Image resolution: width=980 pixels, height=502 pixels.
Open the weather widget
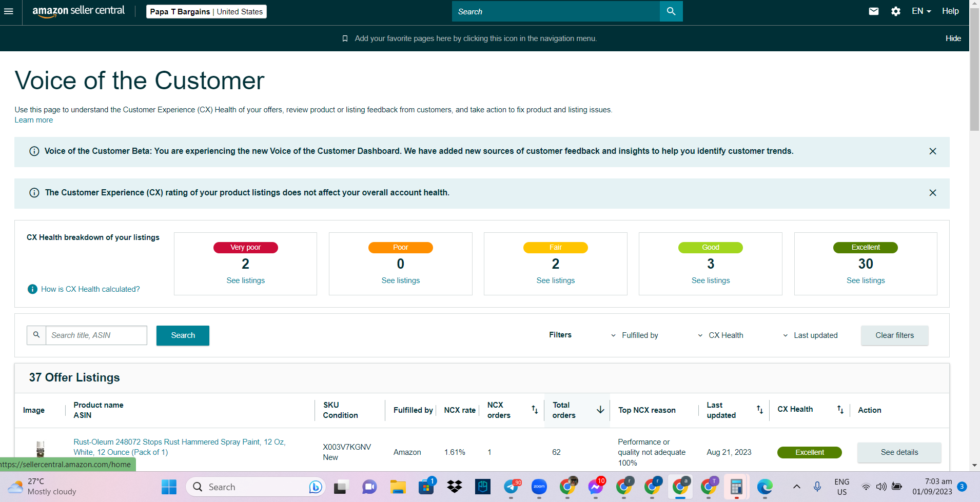(x=43, y=487)
